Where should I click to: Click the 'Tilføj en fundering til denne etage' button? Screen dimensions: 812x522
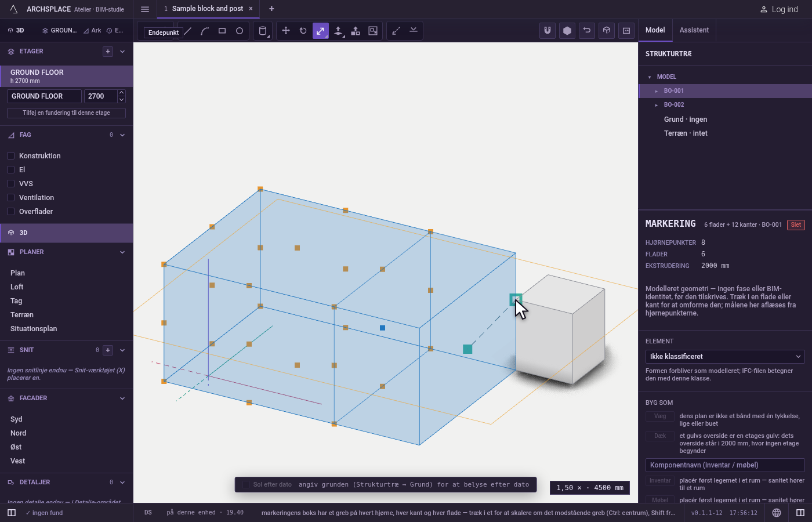pyautogui.click(x=66, y=113)
